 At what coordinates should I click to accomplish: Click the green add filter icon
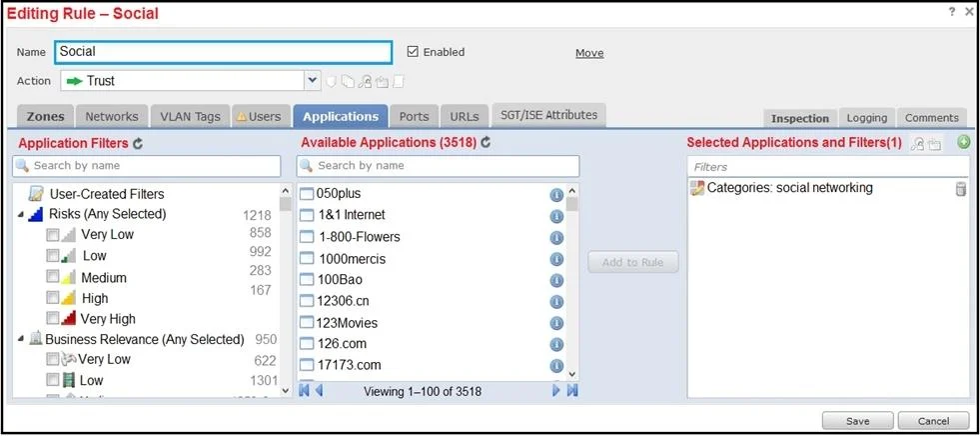pyautogui.click(x=964, y=143)
